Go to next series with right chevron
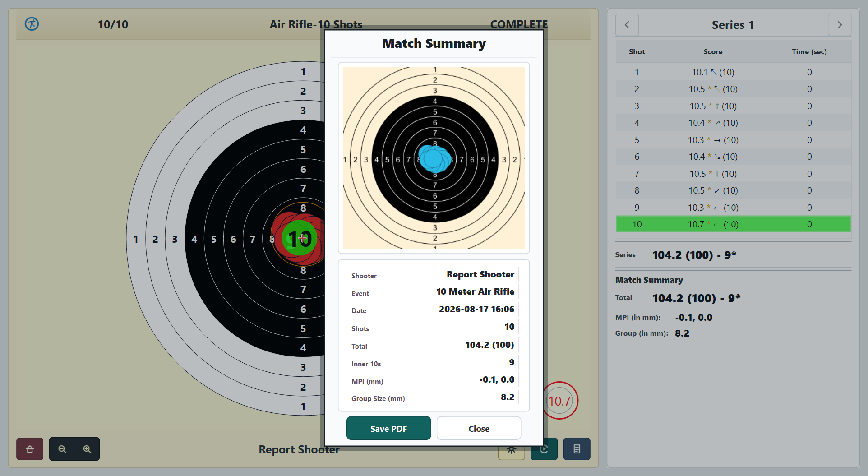 tap(840, 25)
